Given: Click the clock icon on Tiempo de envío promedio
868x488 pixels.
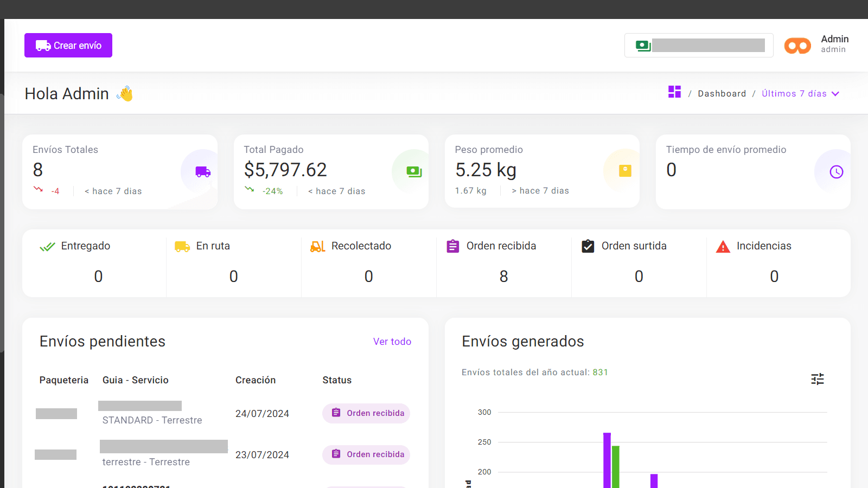Looking at the screenshot, I should pos(836,171).
